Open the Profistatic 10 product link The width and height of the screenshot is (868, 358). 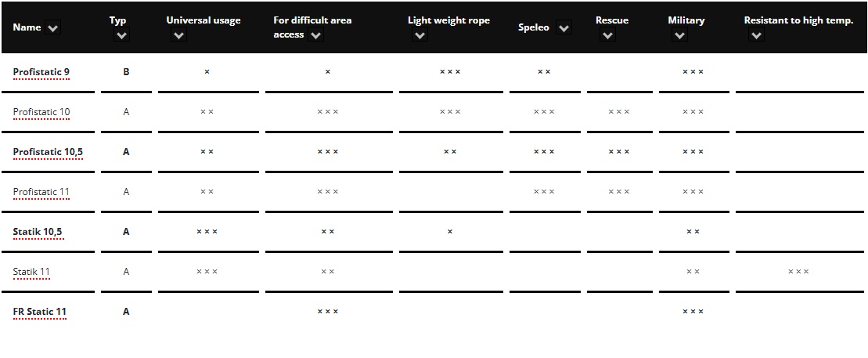click(41, 112)
